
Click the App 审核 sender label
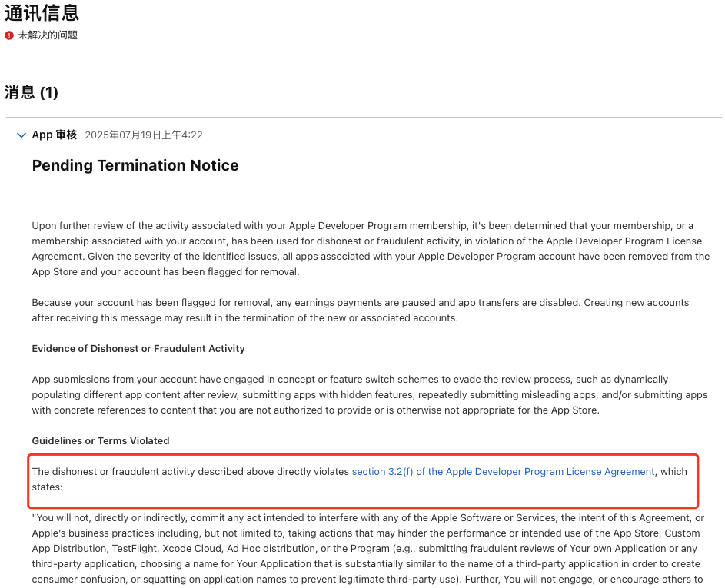55,135
